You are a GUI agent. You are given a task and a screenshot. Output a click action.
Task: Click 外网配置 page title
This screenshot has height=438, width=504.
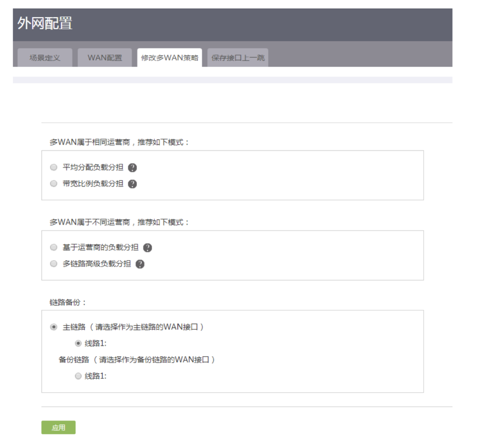(x=45, y=23)
